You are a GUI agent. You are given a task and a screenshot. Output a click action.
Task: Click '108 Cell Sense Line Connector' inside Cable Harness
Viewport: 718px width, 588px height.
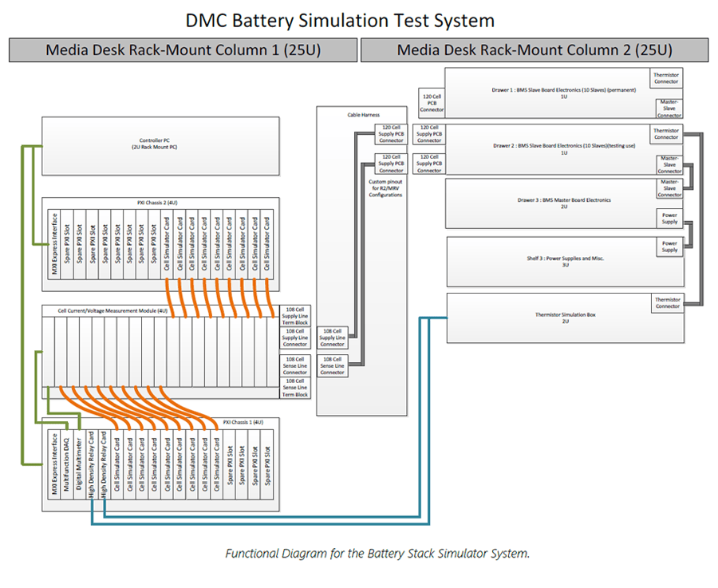(333, 366)
